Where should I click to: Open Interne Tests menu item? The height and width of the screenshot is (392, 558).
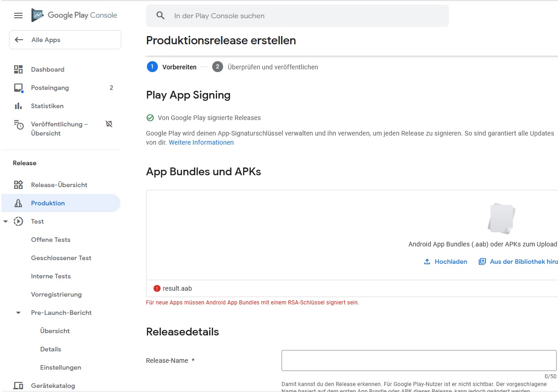51,276
